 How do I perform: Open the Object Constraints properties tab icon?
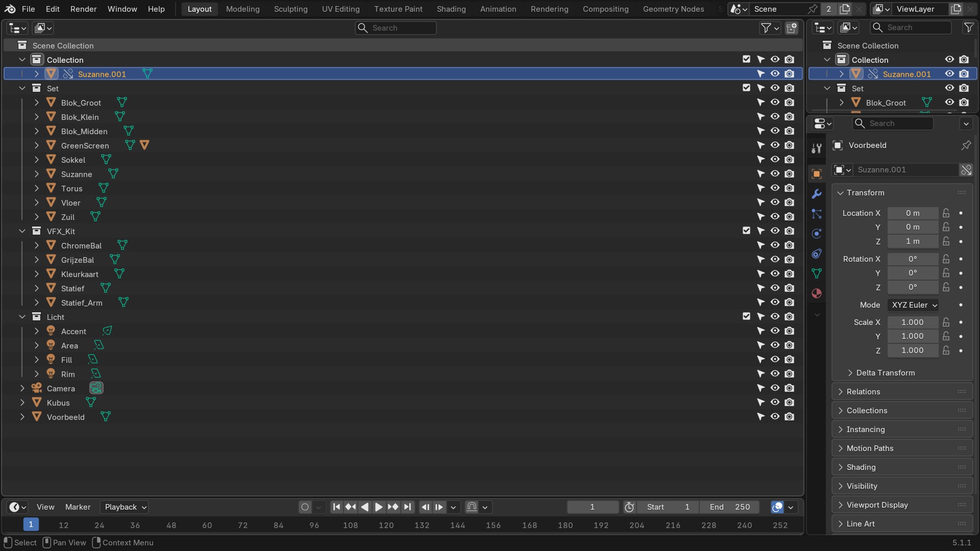817,254
